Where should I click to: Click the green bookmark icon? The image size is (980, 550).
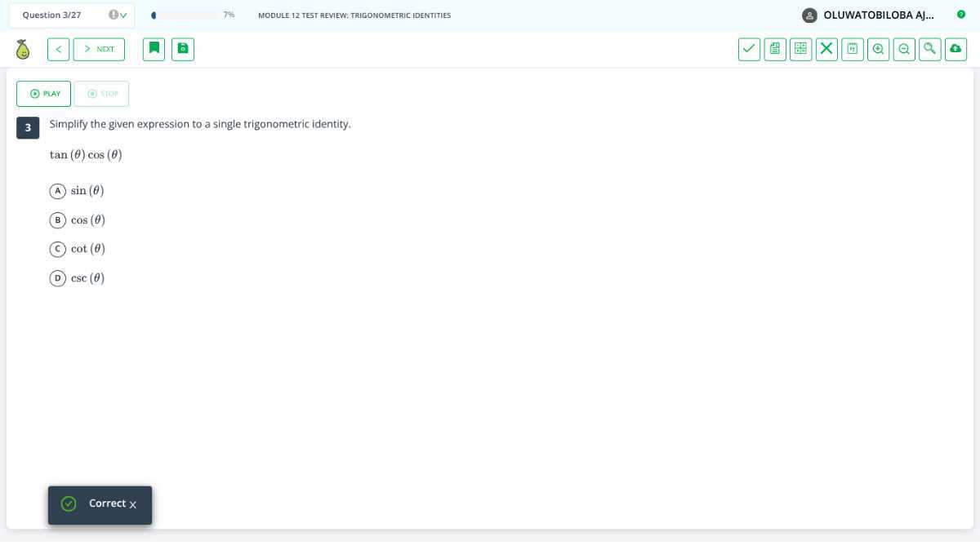[154, 49]
